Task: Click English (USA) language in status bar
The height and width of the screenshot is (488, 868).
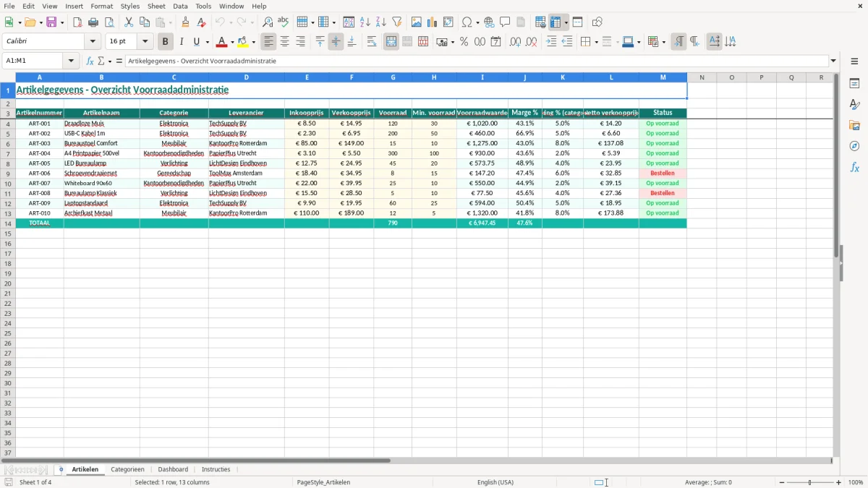Action: pos(495,482)
